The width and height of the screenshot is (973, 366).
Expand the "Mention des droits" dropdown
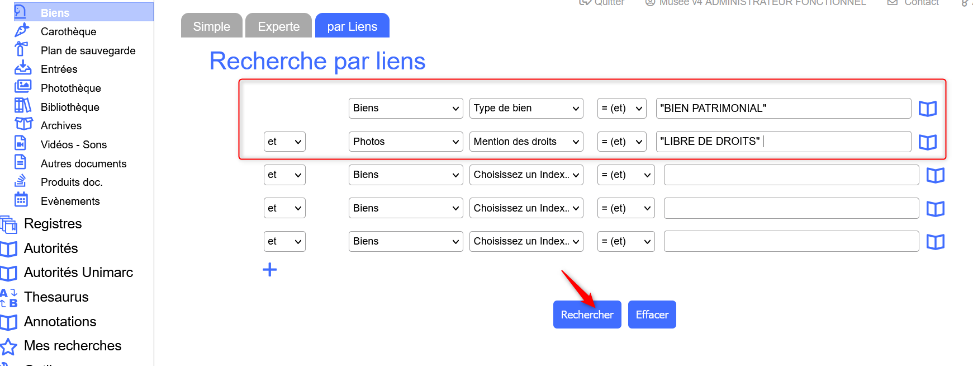(526, 141)
